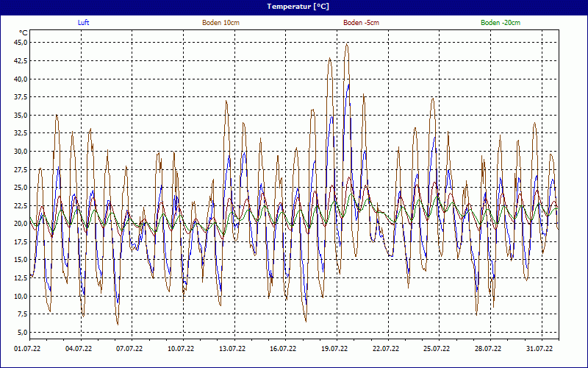Click the Luft legend label
Image resolution: width=588 pixels, height=368 pixels.
pyautogui.click(x=84, y=23)
